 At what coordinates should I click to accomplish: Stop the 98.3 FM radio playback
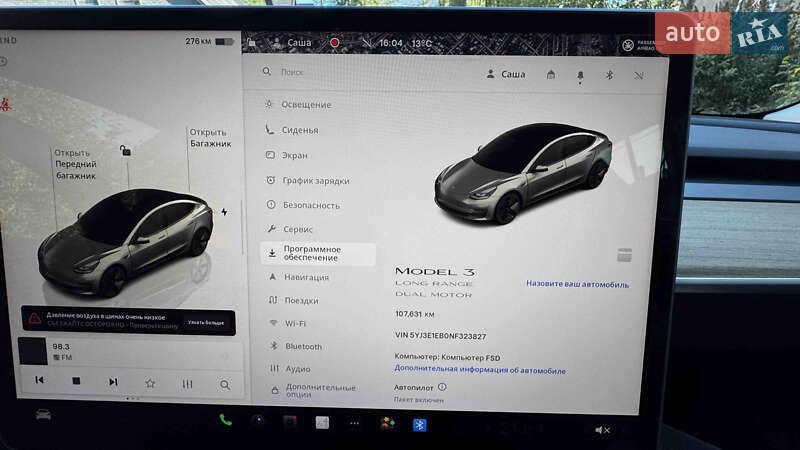click(x=76, y=382)
